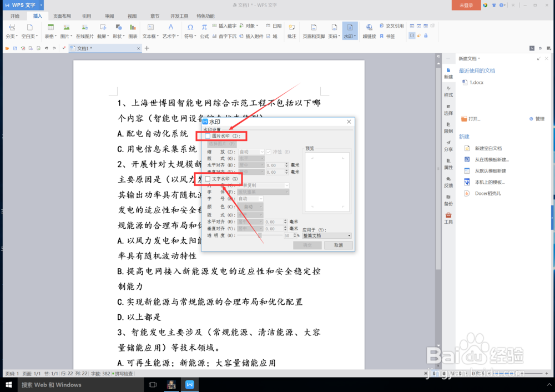Open the 审阅 review tab
The height and width of the screenshot is (392, 555).
[x=109, y=16]
